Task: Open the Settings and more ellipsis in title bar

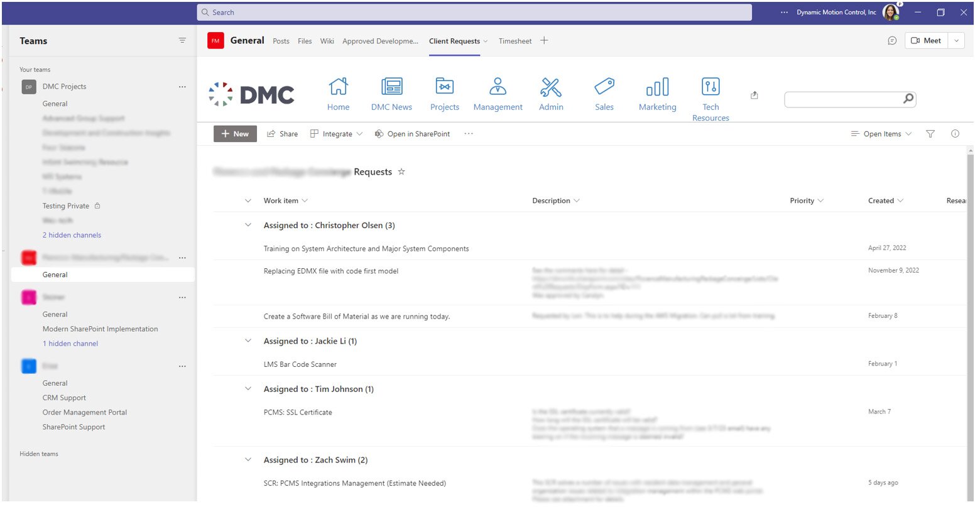Action: click(x=784, y=13)
